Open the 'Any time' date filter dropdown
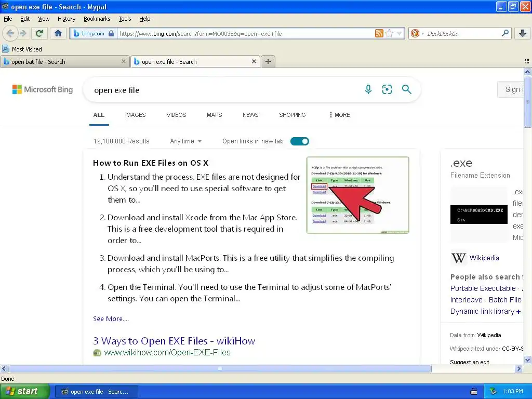Image resolution: width=532 pixels, height=399 pixels. tap(186, 141)
